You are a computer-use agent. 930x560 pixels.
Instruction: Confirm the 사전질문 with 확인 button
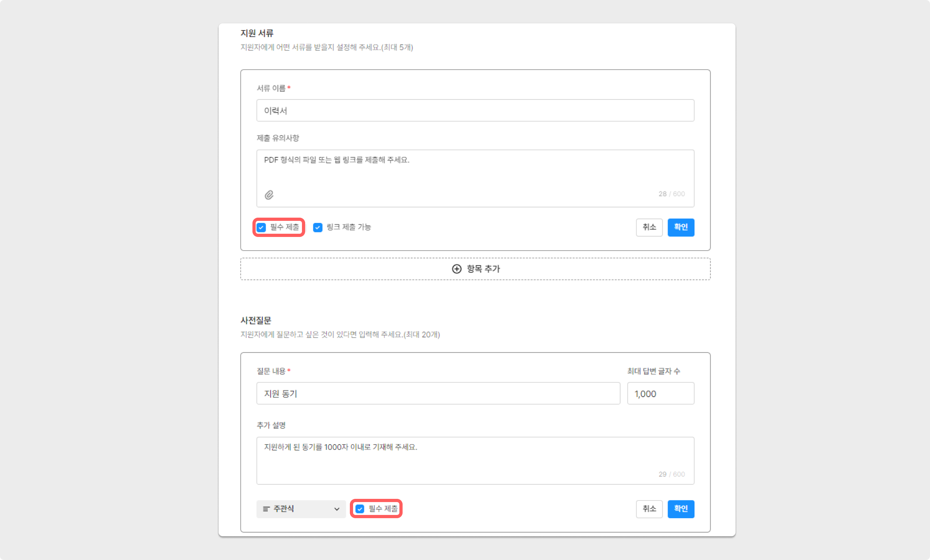tap(680, 509)
